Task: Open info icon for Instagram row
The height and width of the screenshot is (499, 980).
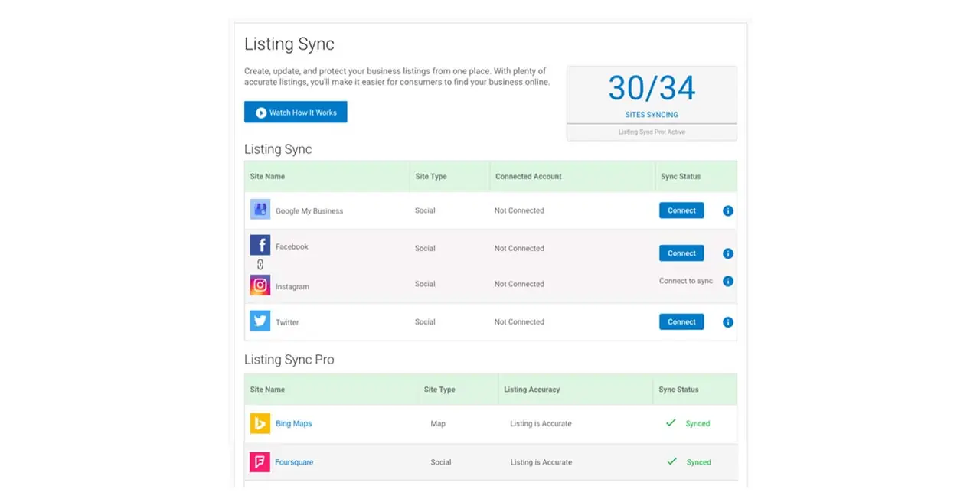Action: [x=728, y=281]
